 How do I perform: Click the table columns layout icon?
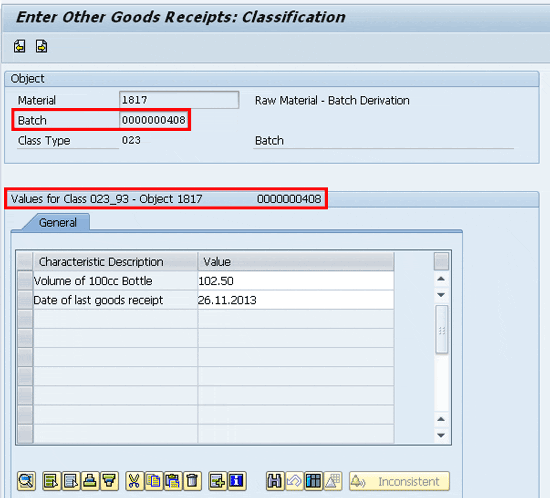[x=313, y=481]
